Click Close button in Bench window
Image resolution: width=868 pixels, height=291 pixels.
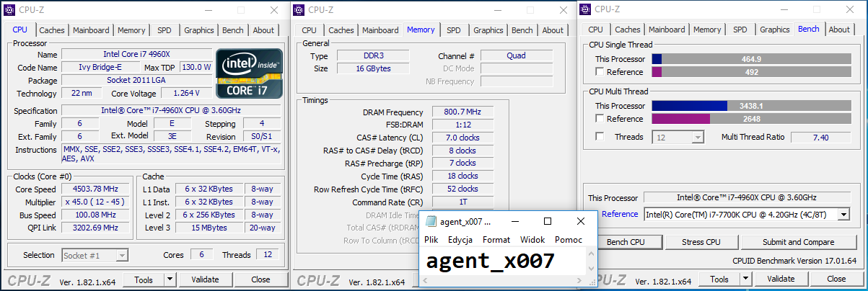tap(836, 279)
